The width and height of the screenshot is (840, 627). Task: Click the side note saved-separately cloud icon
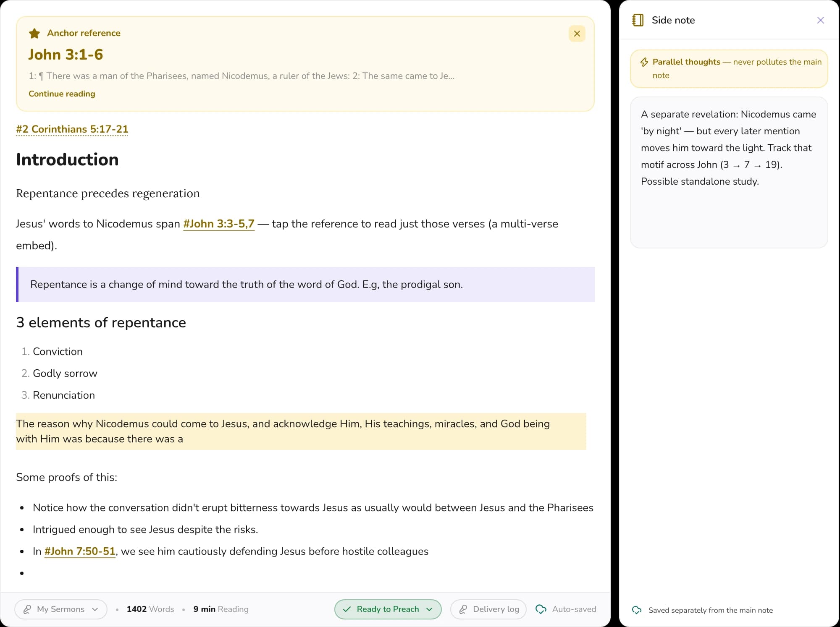click(637, 610)
